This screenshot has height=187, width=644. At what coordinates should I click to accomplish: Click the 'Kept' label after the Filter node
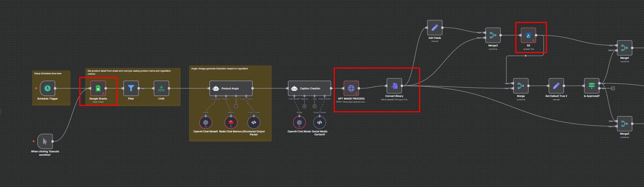coord(143,88)
